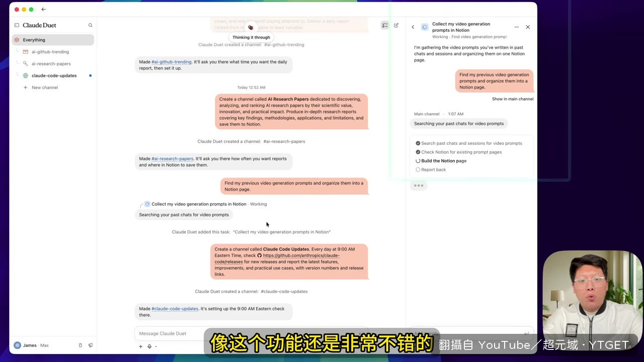Screen dimensions: 644x362
Task: Click unread blue dot on claude-code-updates
Action: tap(91, 75)
